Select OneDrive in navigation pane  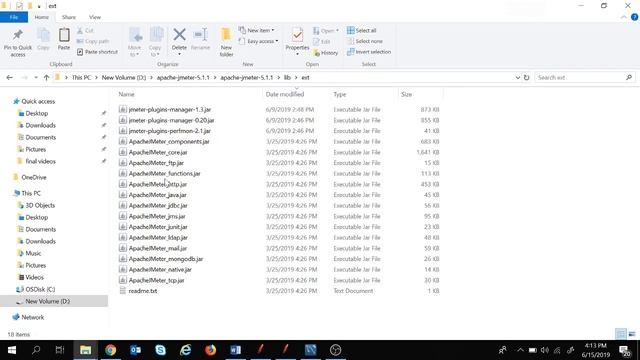click(34, 177)
